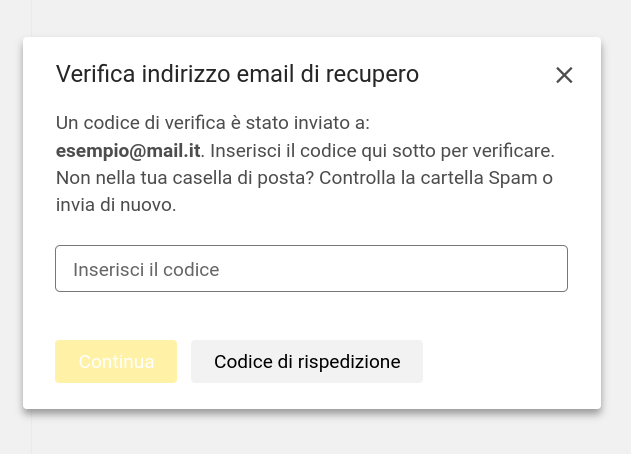Click the word 'Verifica' in the heading
The width and height of the screenshot is (631, 454).
coord(94,74)
